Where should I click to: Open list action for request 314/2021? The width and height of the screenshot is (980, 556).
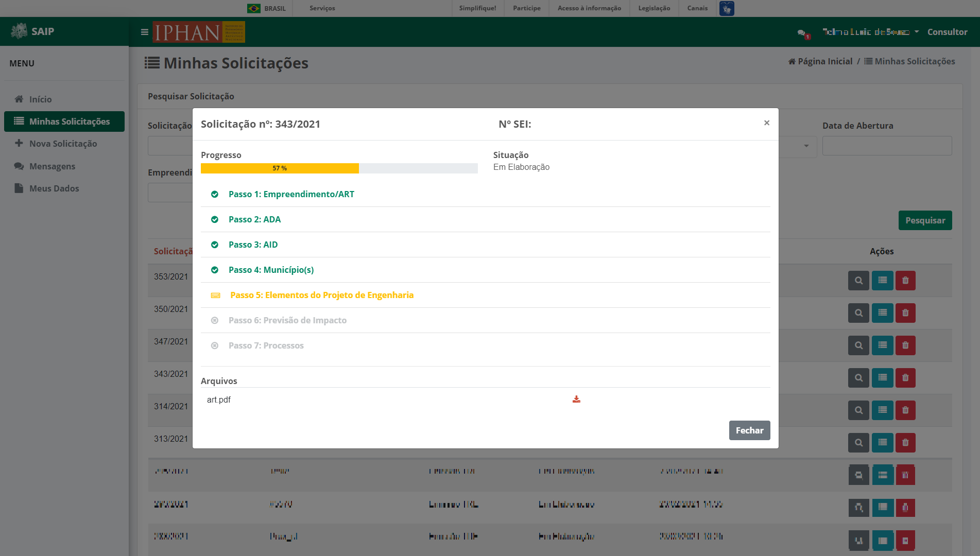pos(882,410)
